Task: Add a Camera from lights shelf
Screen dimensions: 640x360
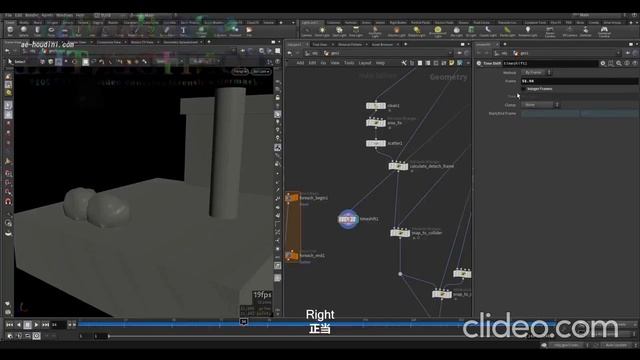Action: pos(307,31)
